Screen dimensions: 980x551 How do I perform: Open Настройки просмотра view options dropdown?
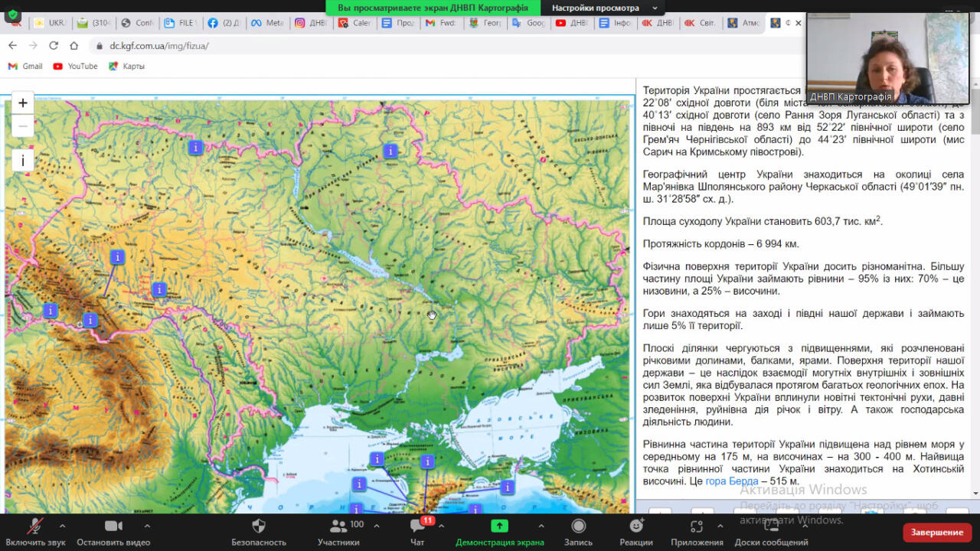coord(604,8)
